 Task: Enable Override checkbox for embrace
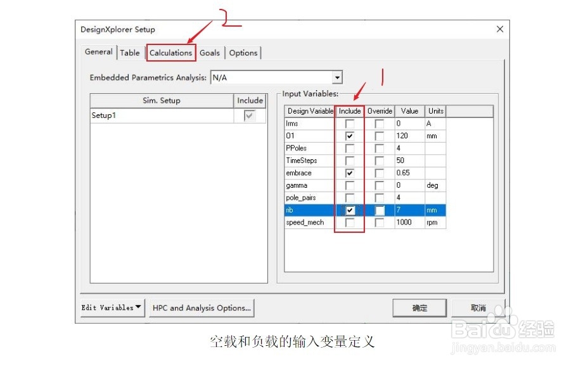coord(380,173)
